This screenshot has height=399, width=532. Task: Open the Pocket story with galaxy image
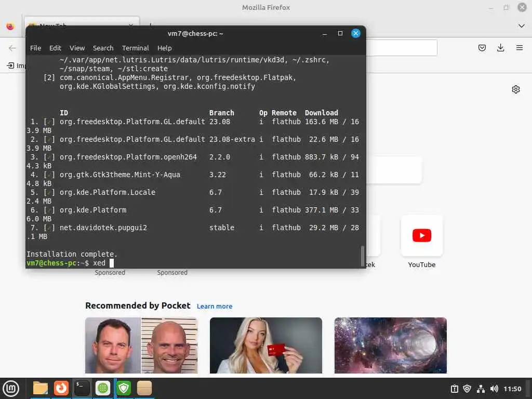tap(390, 345)
